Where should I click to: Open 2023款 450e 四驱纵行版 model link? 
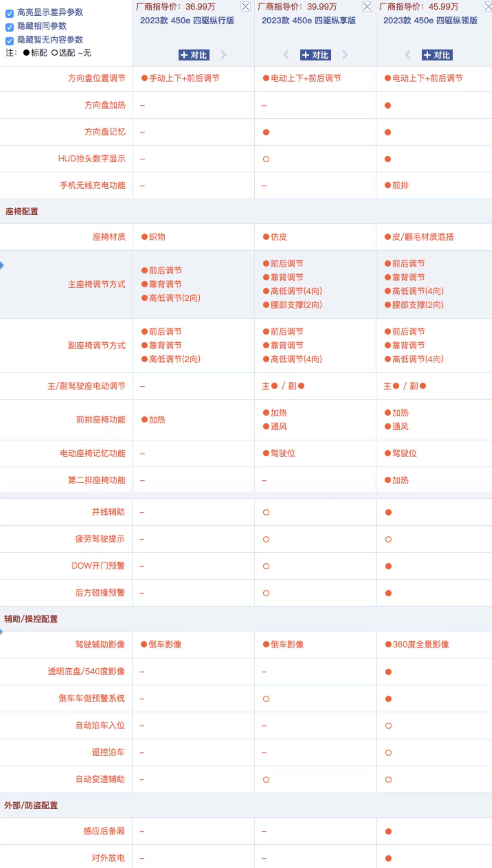[x=187, y=20]
